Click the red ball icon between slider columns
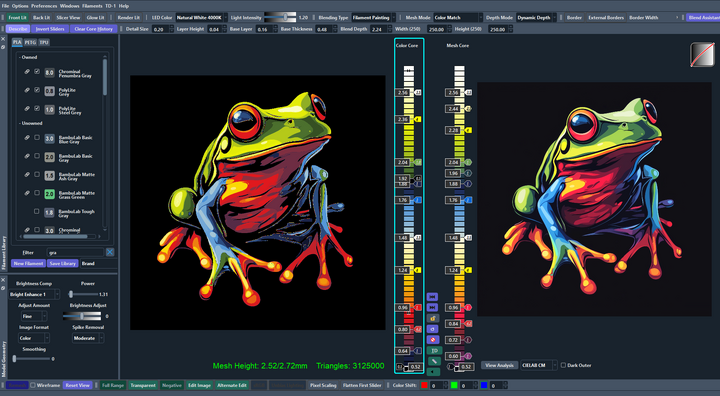Viewport: 720px width, 396px height. coord(433,340)
